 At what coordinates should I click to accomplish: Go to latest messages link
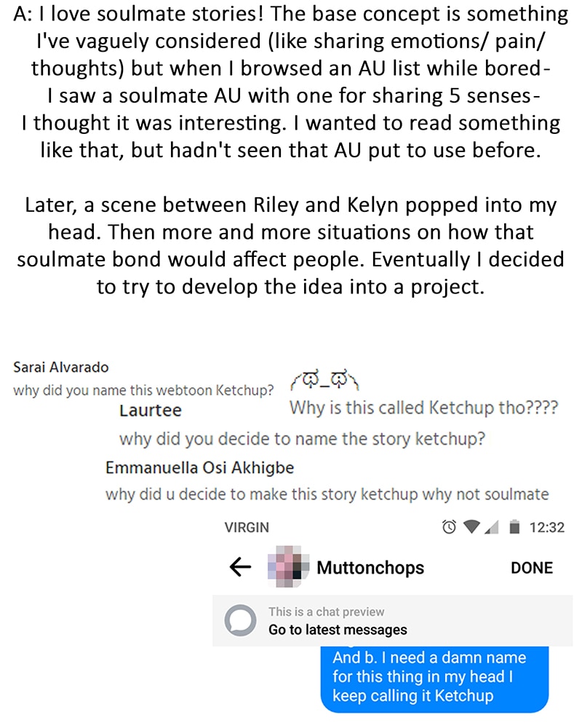(338, 630)
